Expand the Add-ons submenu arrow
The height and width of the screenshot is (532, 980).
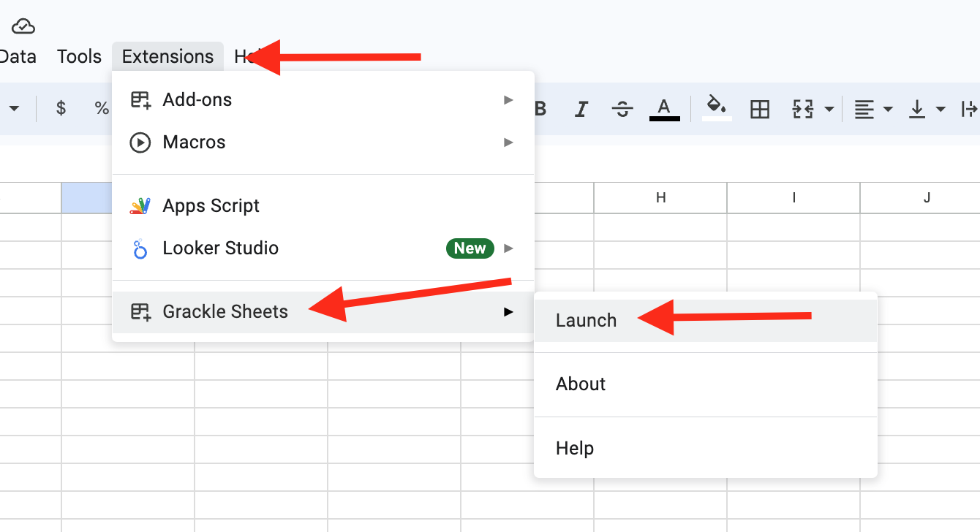(x=508, y=99)
